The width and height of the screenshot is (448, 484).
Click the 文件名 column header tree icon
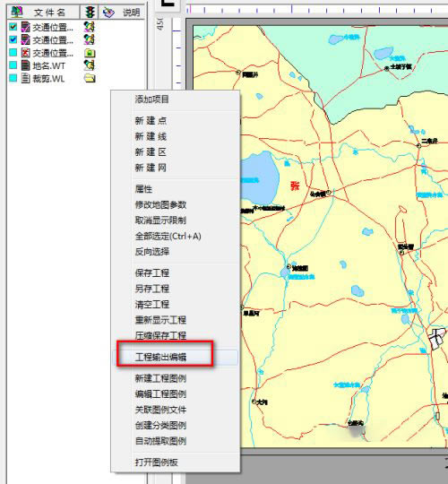pos(17,12)
